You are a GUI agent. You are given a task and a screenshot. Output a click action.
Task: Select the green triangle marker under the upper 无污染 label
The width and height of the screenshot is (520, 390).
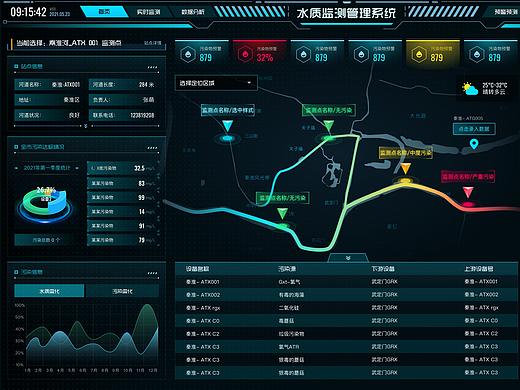click(x=329, y=126)
